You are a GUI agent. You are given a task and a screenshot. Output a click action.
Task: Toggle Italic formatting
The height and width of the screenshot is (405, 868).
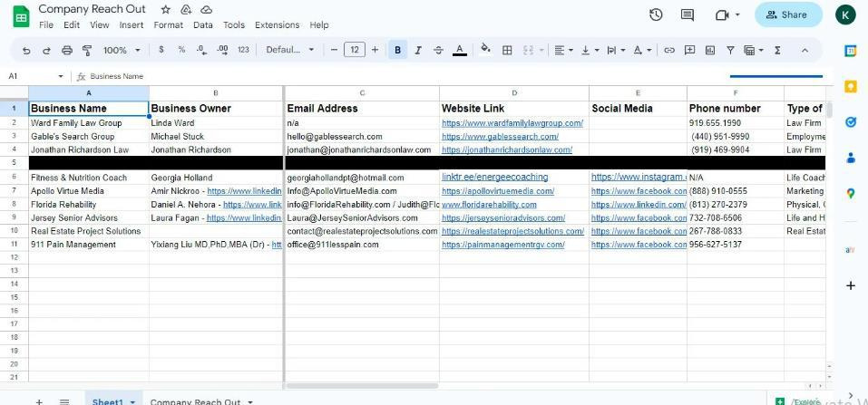click(418, 50)
